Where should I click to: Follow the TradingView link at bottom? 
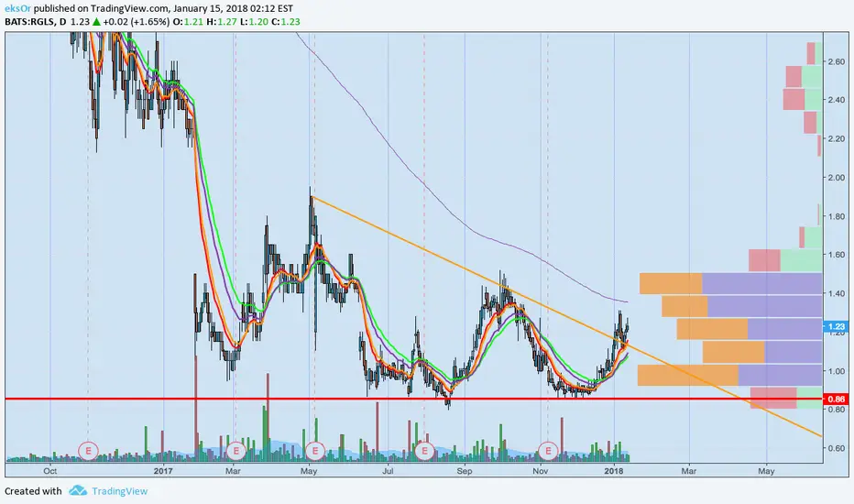[x=119, y=491]
